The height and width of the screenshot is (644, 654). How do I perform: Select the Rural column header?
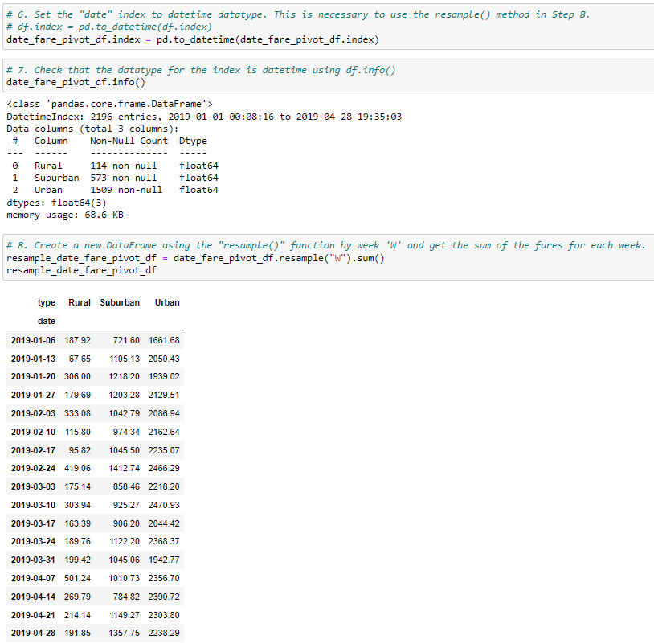pos(79,302)
